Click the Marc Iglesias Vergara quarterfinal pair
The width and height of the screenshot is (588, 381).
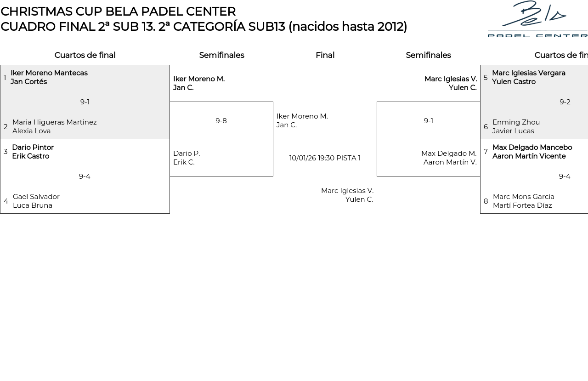point(528,77)
